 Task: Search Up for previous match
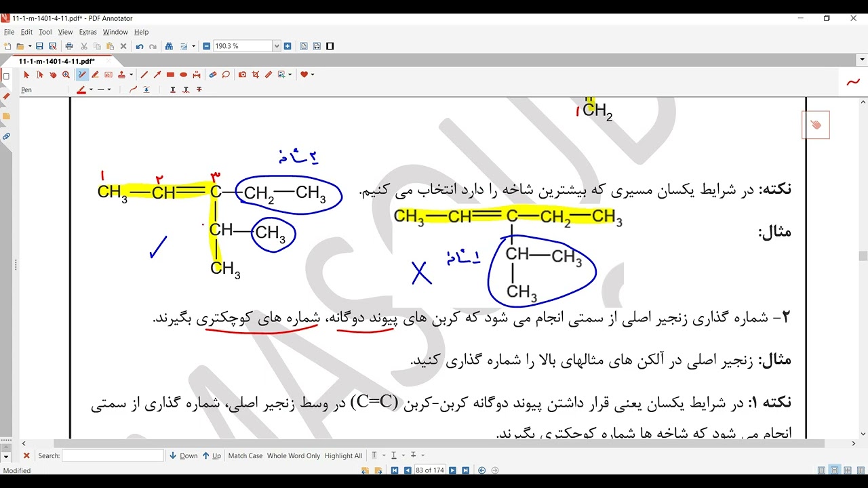point(212,455)
